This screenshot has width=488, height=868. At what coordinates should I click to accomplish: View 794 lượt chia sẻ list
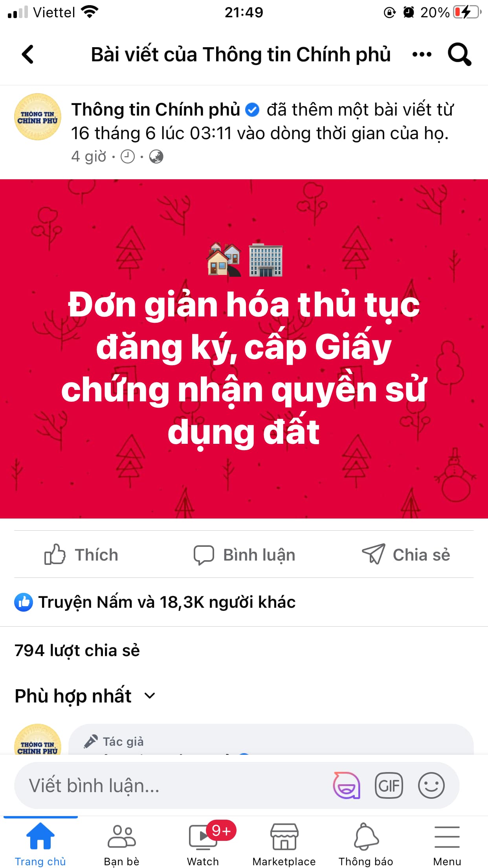pos(77,651)
